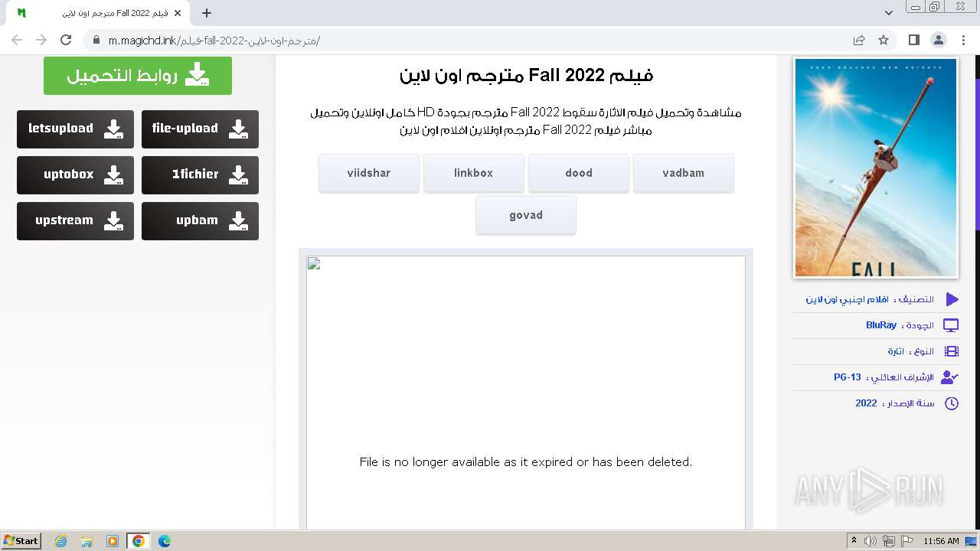Open the Chrome three-dot menu
The width and height of the screenshot is (980, 551).
click(963, 40)
